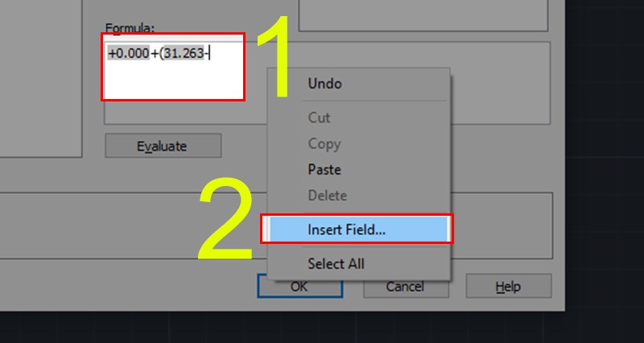Click the Formula label text

[125, 27]
